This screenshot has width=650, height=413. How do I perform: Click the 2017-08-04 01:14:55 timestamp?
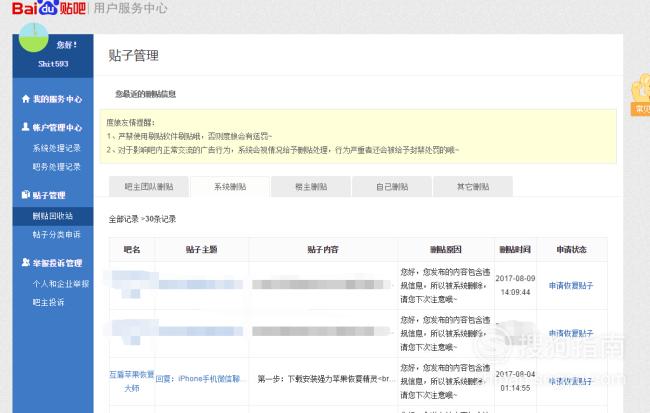[515, 381]
